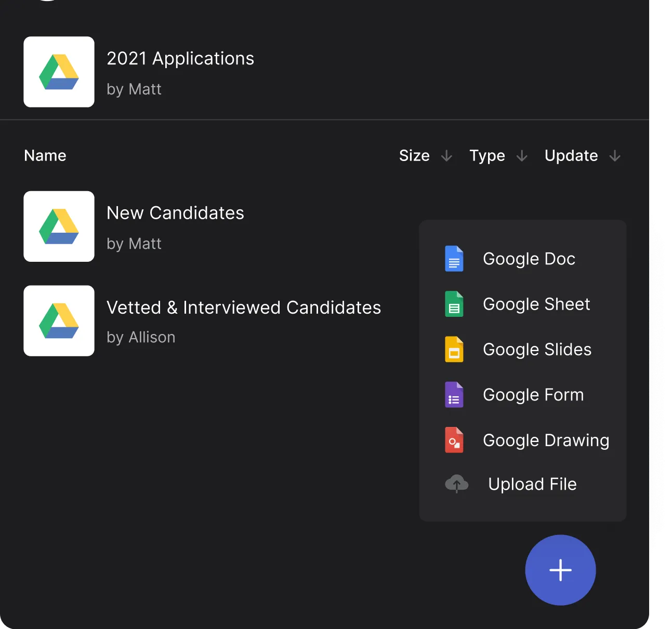Select Google Sheet from the create menu

pos(536,304)
